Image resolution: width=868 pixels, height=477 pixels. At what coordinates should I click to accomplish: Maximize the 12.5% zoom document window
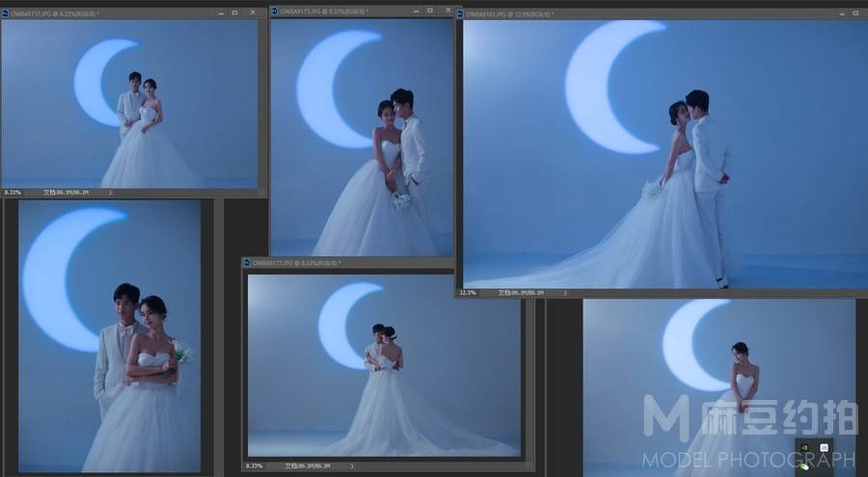855,13
